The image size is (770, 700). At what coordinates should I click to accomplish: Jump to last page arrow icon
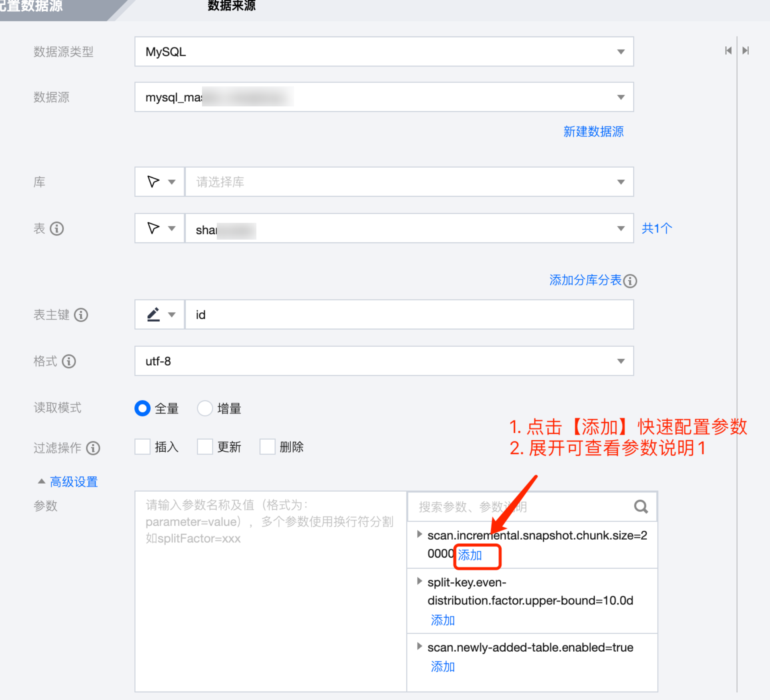pyautogui.click(x=746, y=50)
